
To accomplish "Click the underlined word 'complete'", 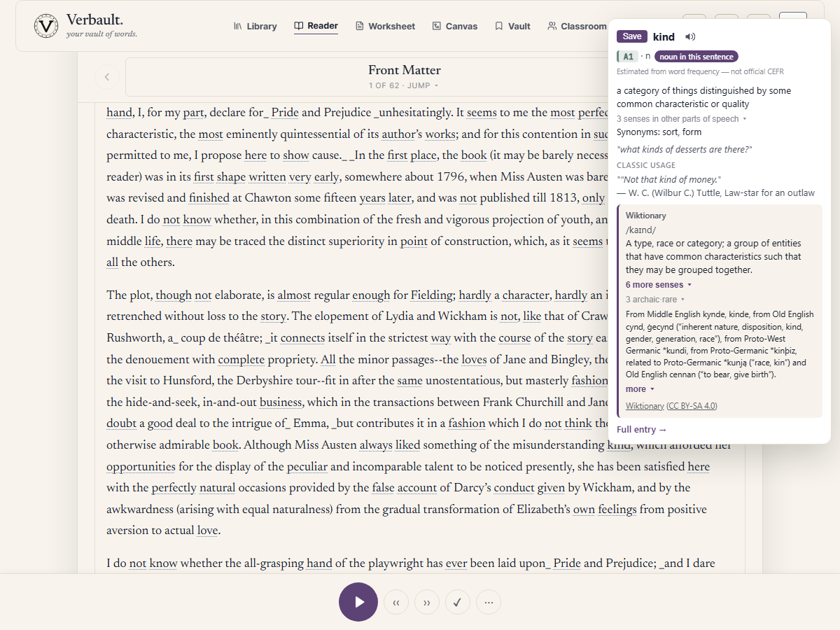I will click(x=241, y=360).
